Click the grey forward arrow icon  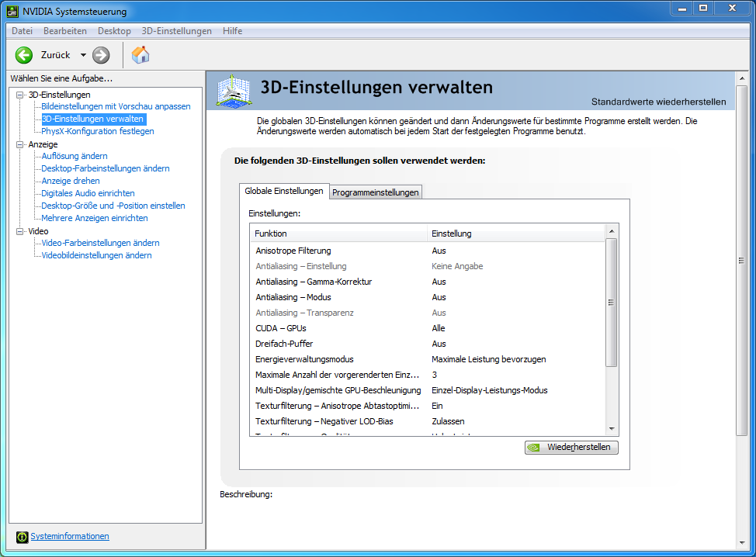(x=101, y=55)
